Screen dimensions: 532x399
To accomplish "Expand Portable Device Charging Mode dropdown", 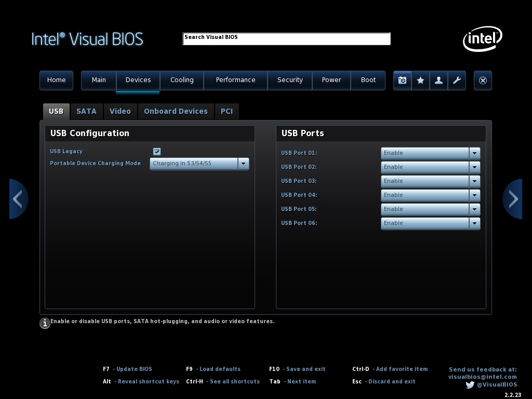I will 243,164.
